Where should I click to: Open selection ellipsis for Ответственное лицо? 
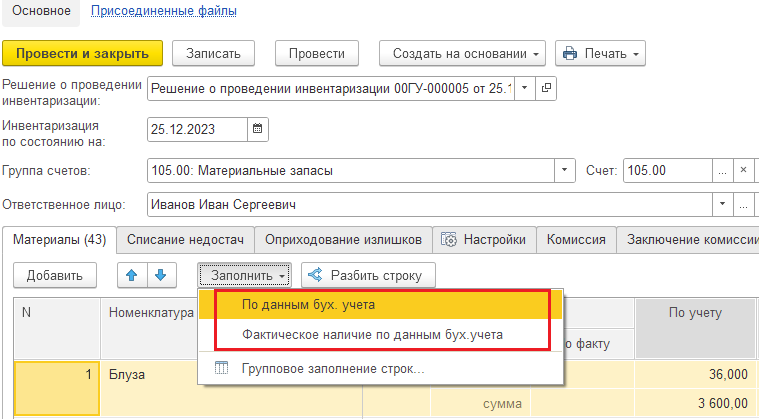click(x=744, y=205)
